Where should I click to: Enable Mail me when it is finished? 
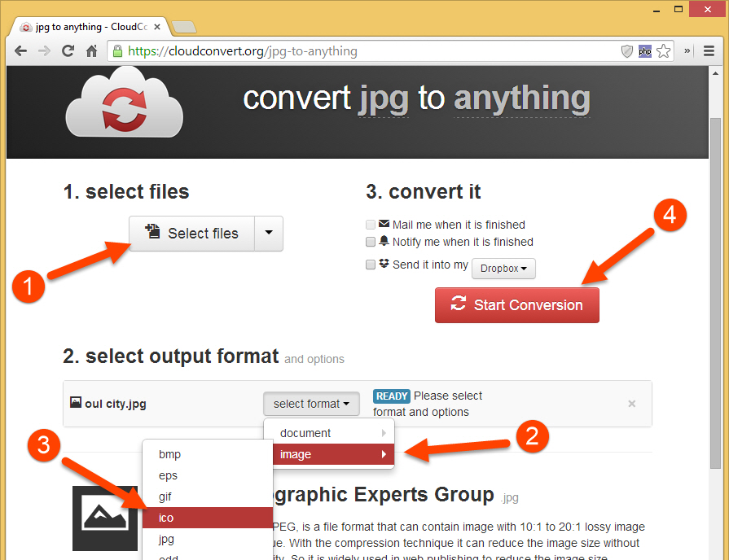371,225
